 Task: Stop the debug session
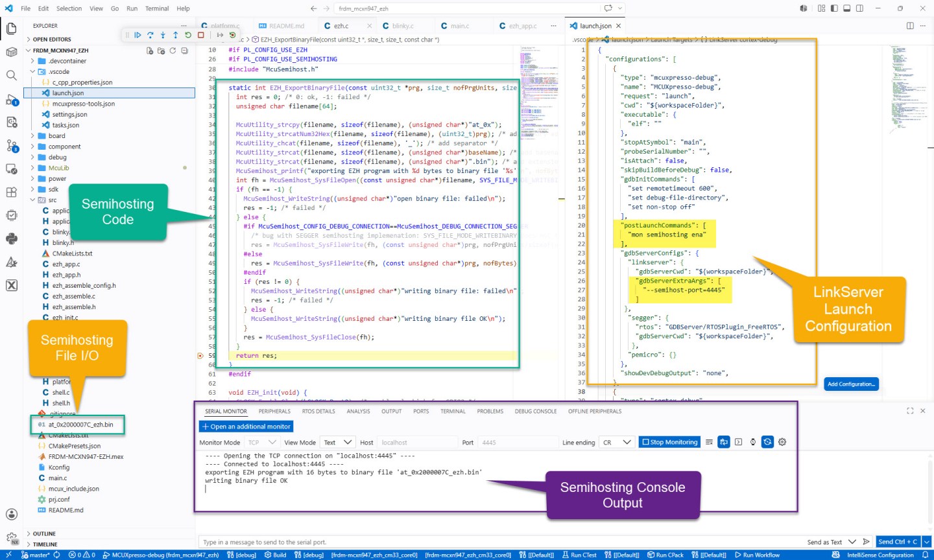[201, 35]
